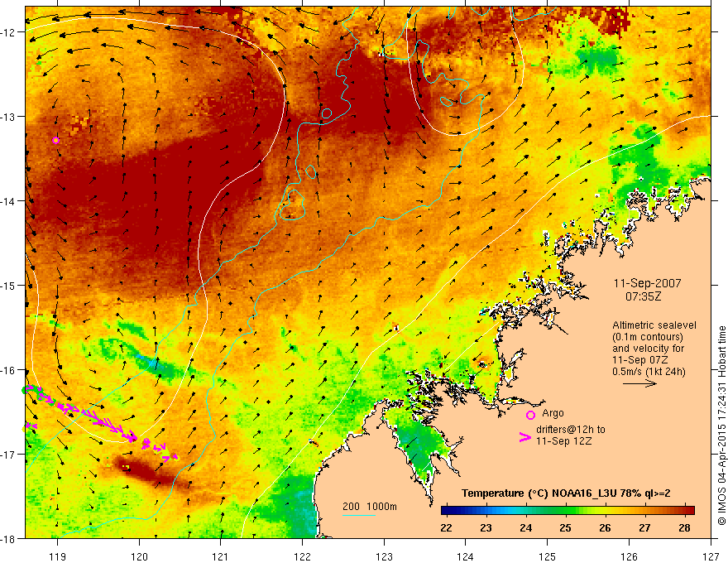Click the colorbar tick label '24'
The height and width of the screenshot is (563, 728).
tap(525, 528)
